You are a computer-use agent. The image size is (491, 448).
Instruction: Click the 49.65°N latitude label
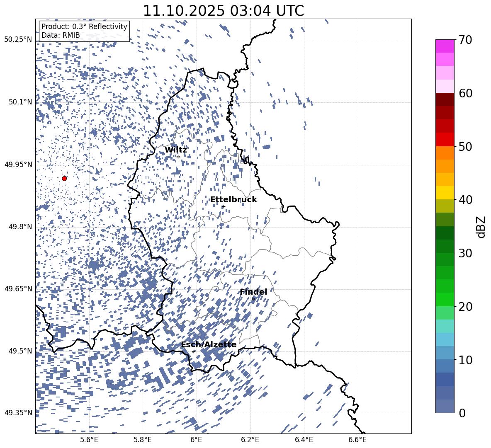coord(18,288)
